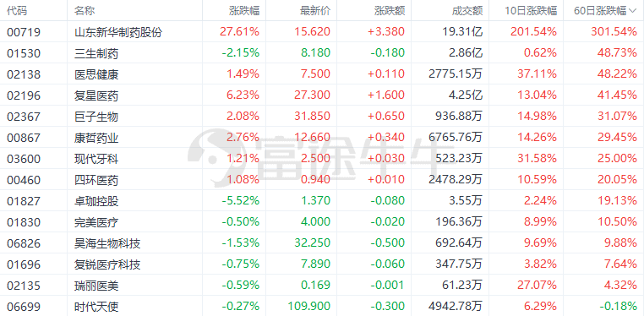Click the sort arrow beside 60日涨跌幅
The width and height of the screenshot is (644, 316).
point(633,11)
